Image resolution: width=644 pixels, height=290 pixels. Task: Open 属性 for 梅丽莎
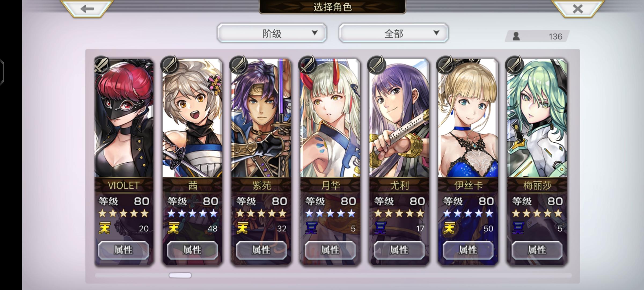coord(537,250)
